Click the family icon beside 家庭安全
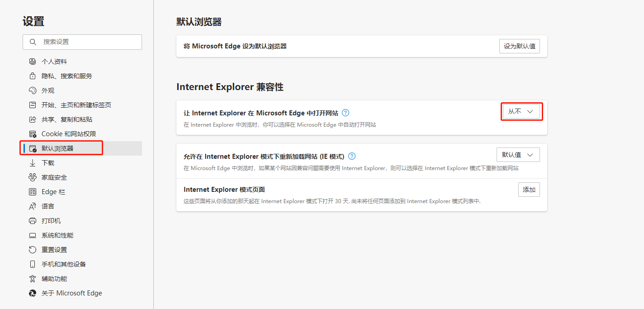The height and width of the screenshot is (309, 644). pyautogui.click(x=33, y=177)
